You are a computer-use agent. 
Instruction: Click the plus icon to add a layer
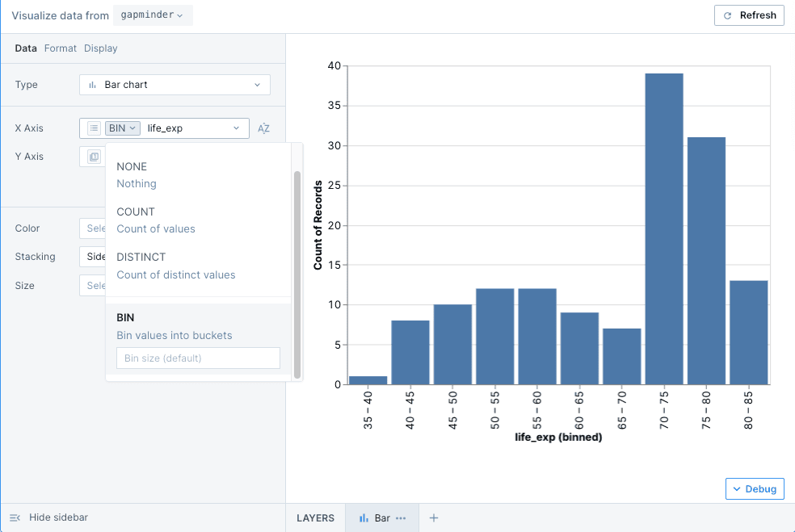[433, 518]
